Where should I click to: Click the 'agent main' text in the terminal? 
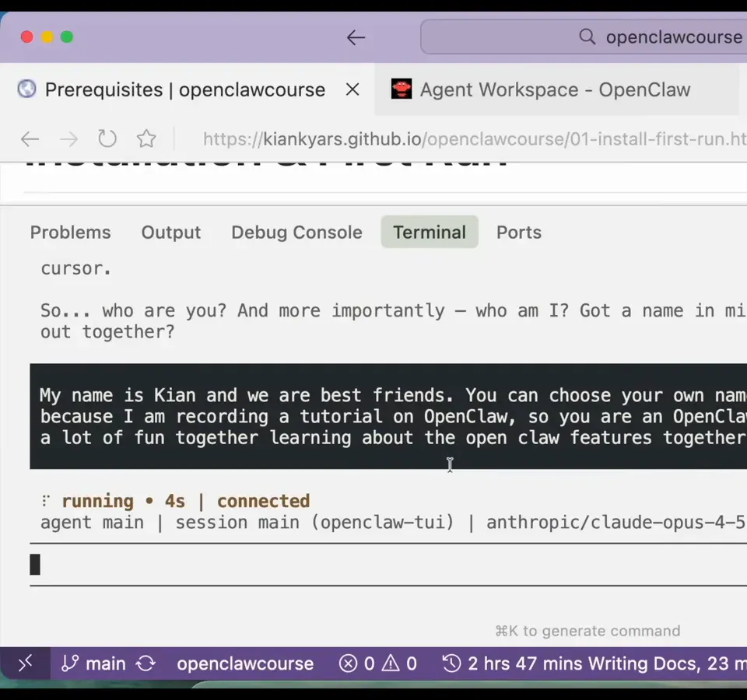(x=92, y=523)
